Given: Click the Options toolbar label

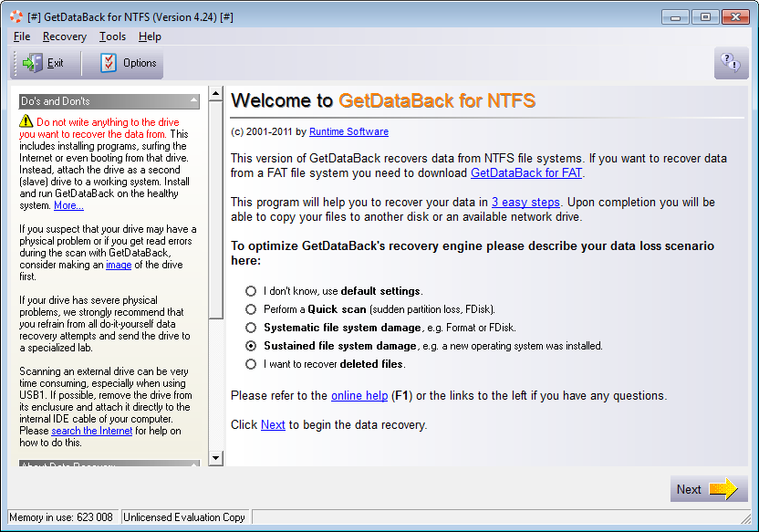Looking at the screenshot, I should click(x=140, y=63).
